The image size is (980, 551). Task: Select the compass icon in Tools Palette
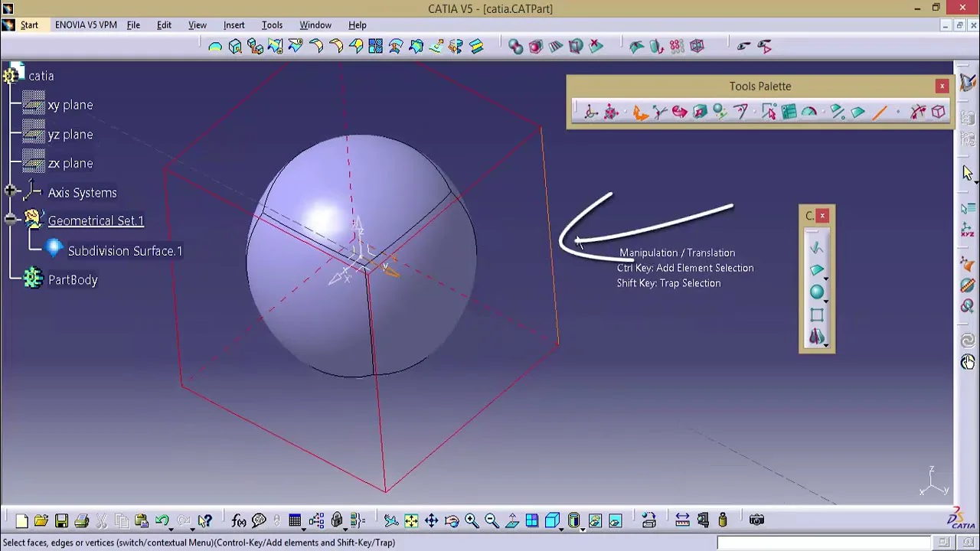(590, 112)
